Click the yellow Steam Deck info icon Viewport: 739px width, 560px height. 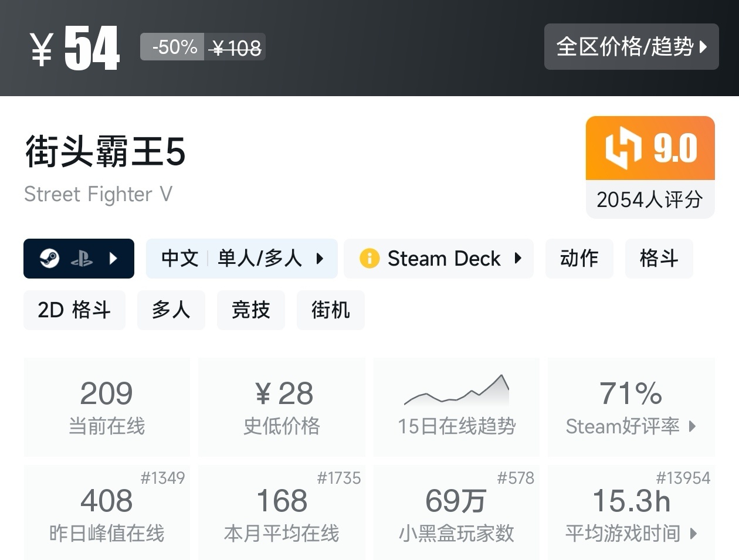(x=369, y=258)
